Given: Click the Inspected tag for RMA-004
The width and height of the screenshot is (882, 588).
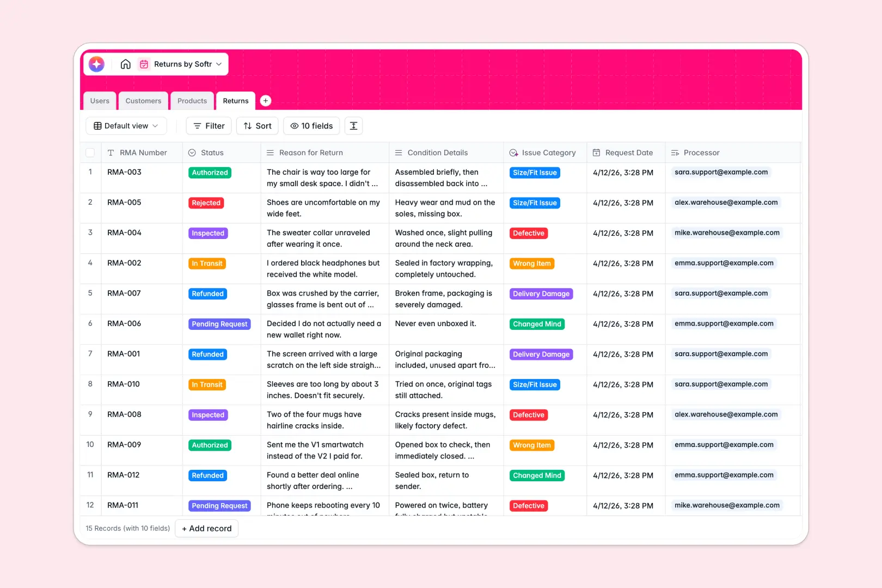Looking at the screenshot, I should click(208, 233).
